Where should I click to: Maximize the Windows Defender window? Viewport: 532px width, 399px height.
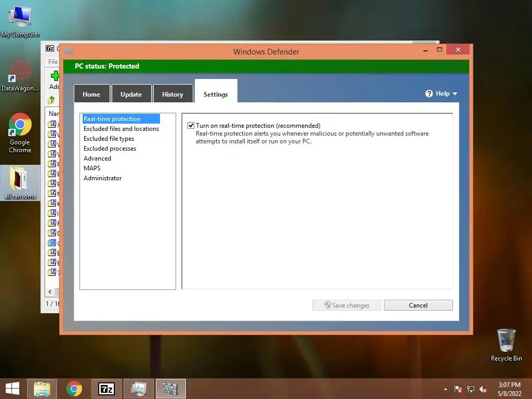pyautogui.click(x=440, y=49)
